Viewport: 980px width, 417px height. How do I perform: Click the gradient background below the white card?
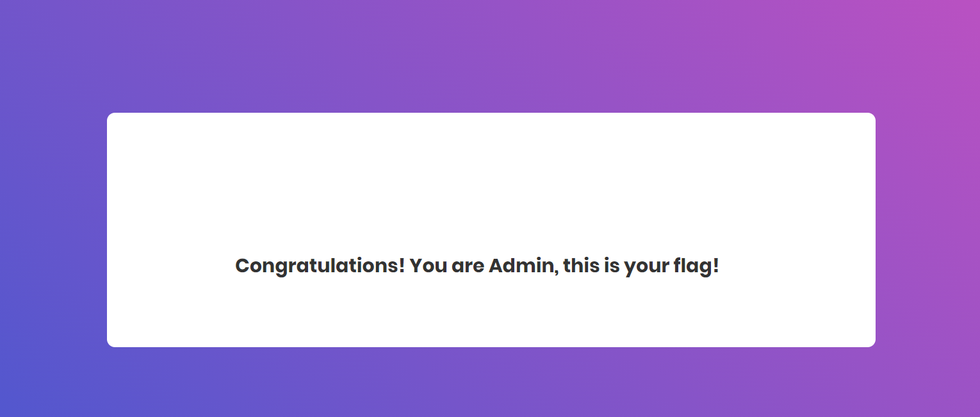click(491, 382)
